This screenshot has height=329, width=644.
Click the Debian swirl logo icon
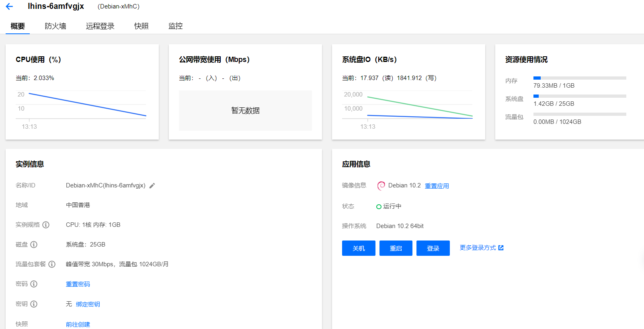381,186
